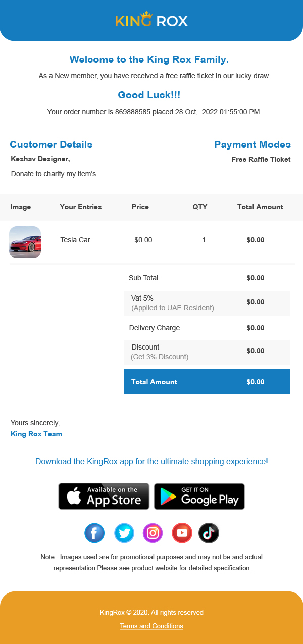
Task: Open the Terms and Conditions link
Action: coord(151,626)
